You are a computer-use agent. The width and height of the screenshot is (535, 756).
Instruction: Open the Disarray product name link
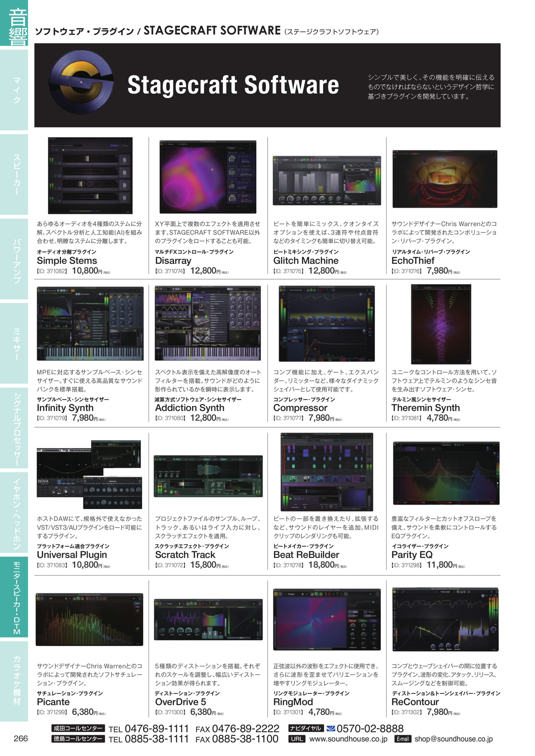[173, 261]
